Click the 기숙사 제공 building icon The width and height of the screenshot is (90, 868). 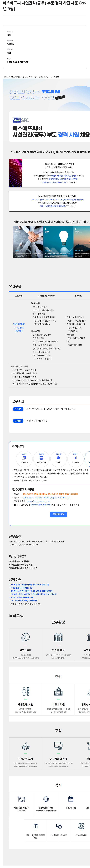point(58,637)
